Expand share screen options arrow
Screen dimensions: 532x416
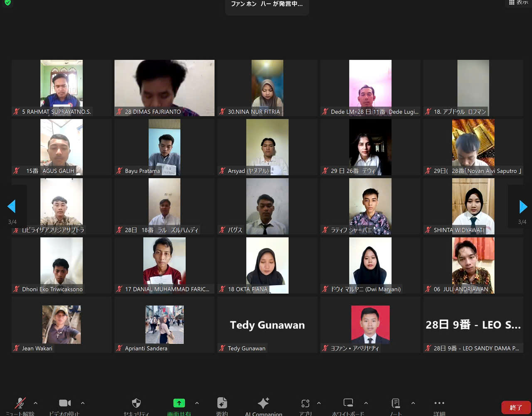[x=197, y=403]
